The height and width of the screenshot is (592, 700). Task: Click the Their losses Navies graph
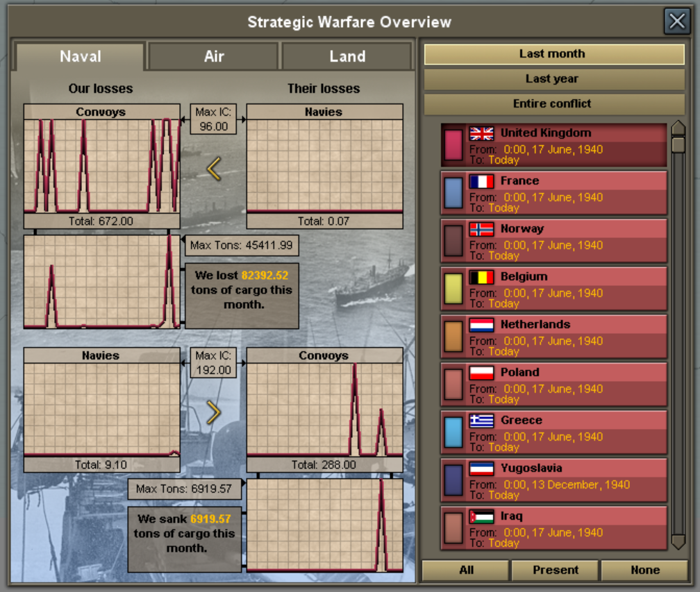click(x=324, y=166)
